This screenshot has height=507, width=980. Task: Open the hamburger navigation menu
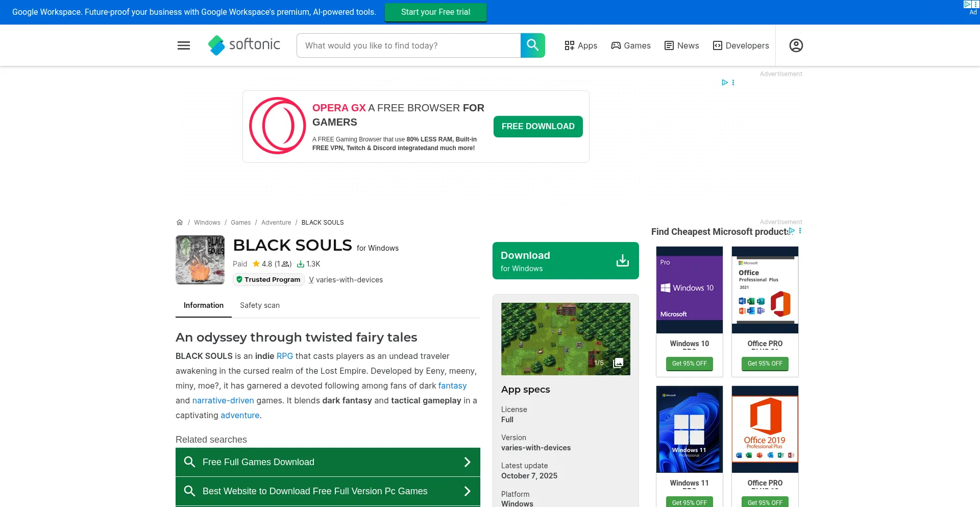(183, 45)
